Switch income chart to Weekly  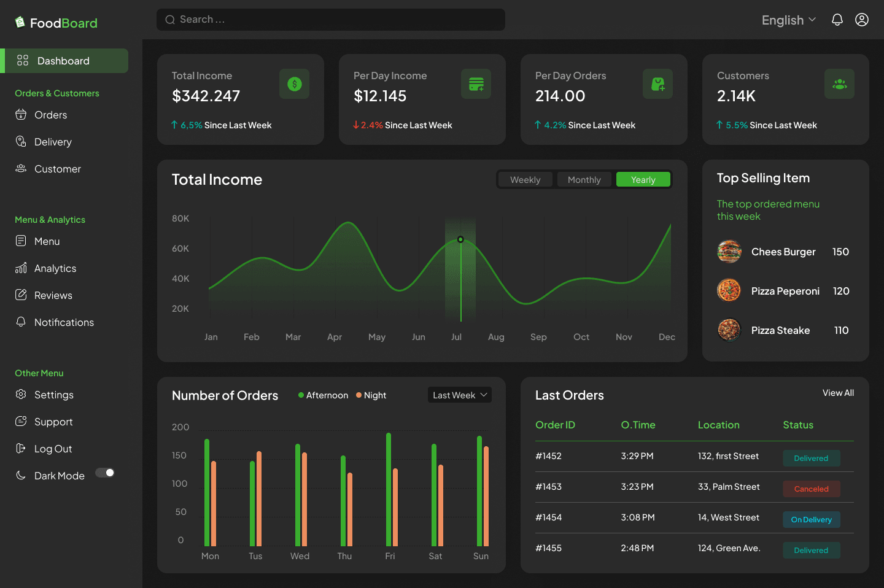[525, 180]
